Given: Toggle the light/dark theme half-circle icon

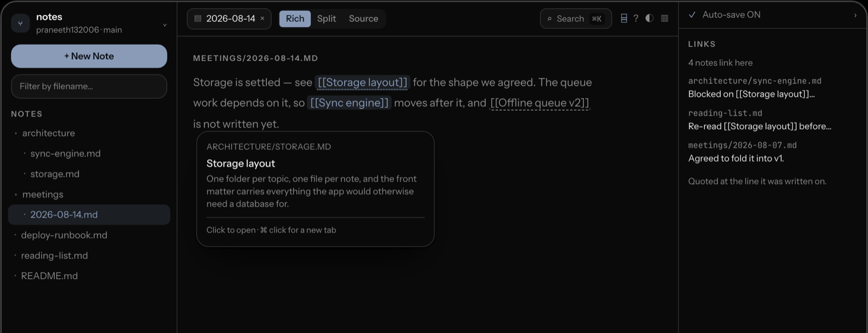Looking at the screenshot, I should tap(649, 18).
